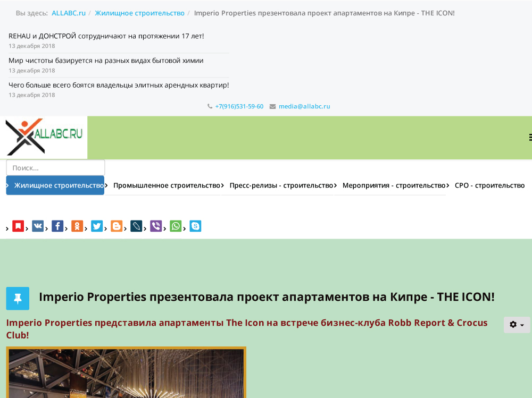This screenshot has height=398, width=532.
Task: Follow the ALLABC.ru breadcrumb link
Action: point(69,13)
